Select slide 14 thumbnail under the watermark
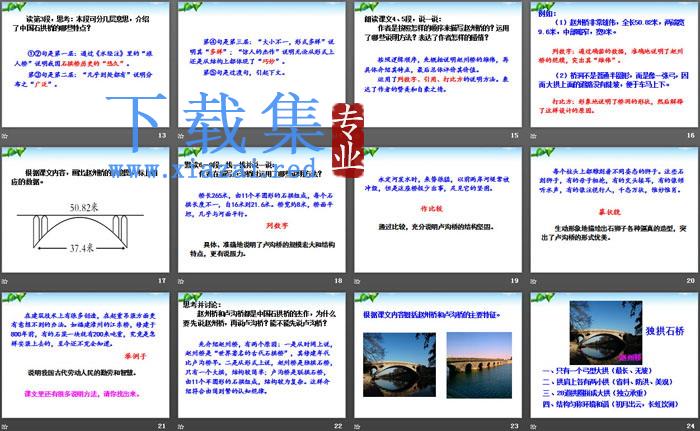The image size is (700, 431). (x=262, y=65)
